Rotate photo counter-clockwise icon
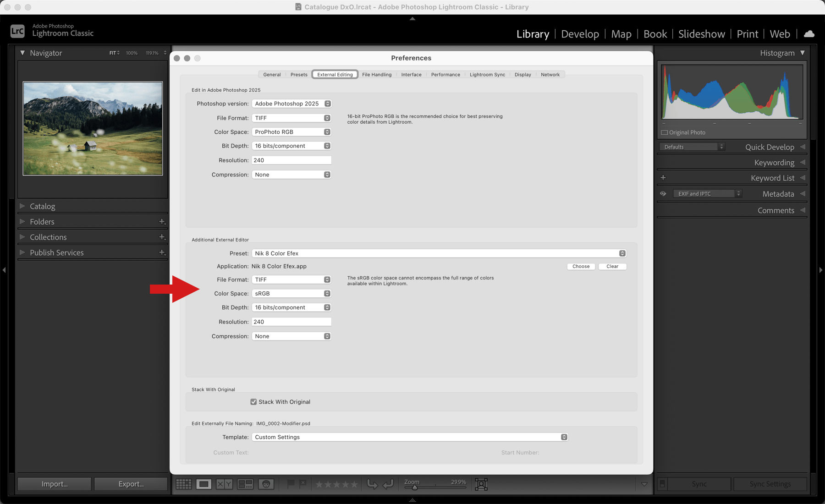 click(372, 484)
